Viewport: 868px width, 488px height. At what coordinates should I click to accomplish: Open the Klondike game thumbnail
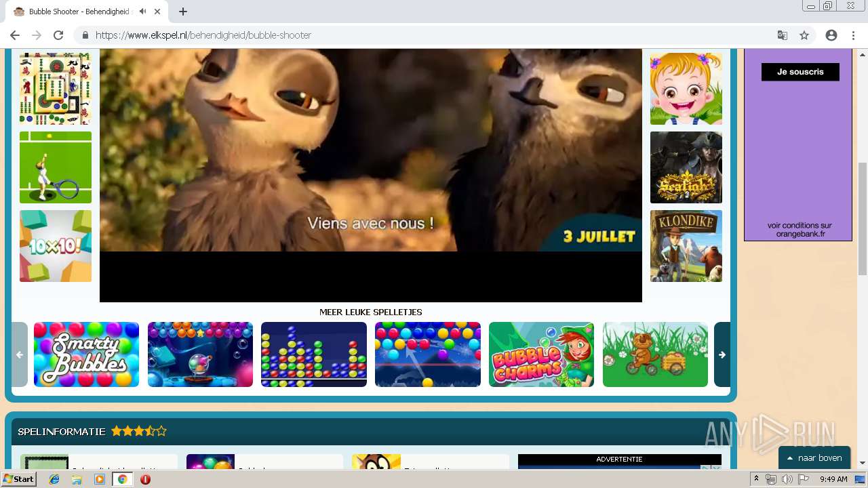pyautogui.click(x=686, y=246)
